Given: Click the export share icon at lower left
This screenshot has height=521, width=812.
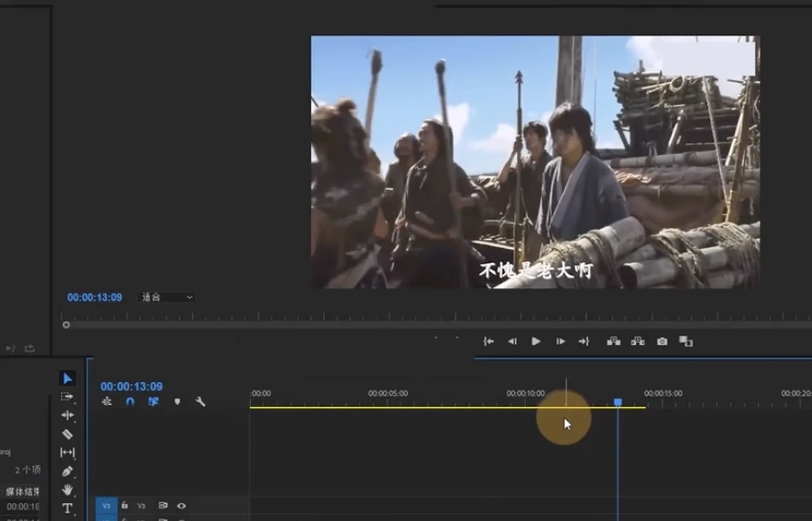Looking at the screenshot, I should point(29,348).
